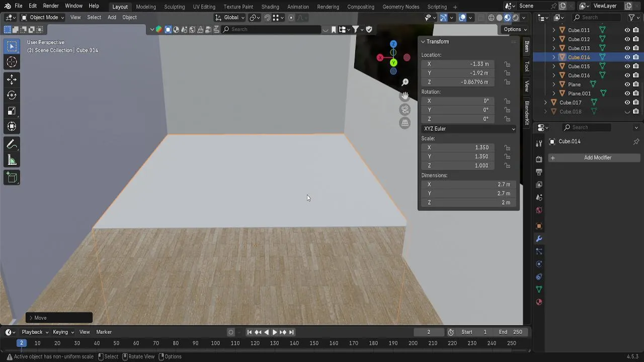
Task: Select the Select Box tool
Action: click(x=12, y=46)
